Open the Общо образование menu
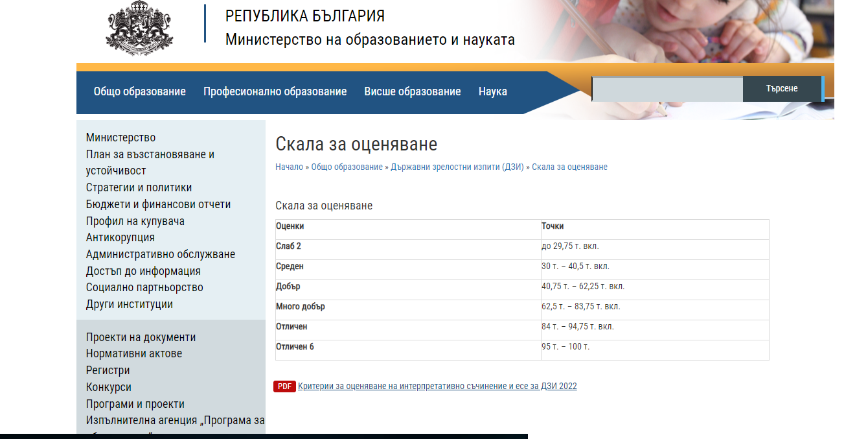Viewport: 868px width, 439px height. [x=139, y=91]
